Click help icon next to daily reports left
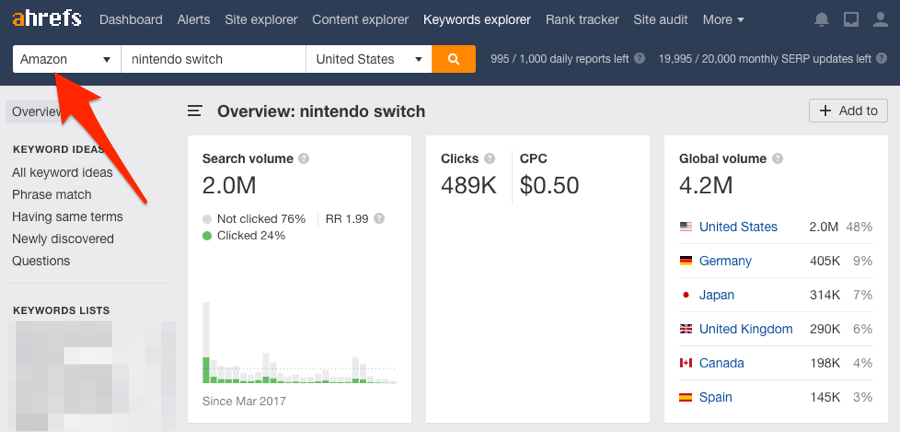The image size is (900, 432). pos(639,59)
